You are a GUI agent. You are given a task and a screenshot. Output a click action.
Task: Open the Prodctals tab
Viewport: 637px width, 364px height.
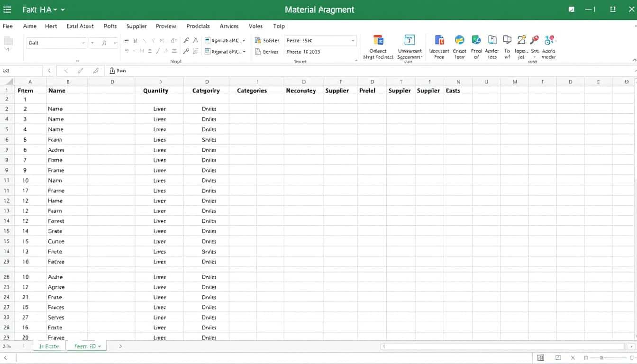point(198,26)
